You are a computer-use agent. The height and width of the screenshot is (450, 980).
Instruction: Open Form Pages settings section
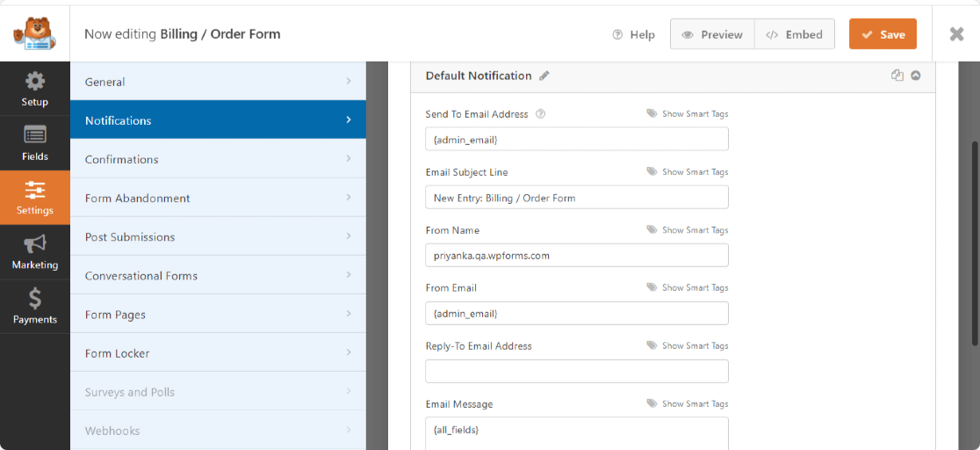tap(218, 314)
